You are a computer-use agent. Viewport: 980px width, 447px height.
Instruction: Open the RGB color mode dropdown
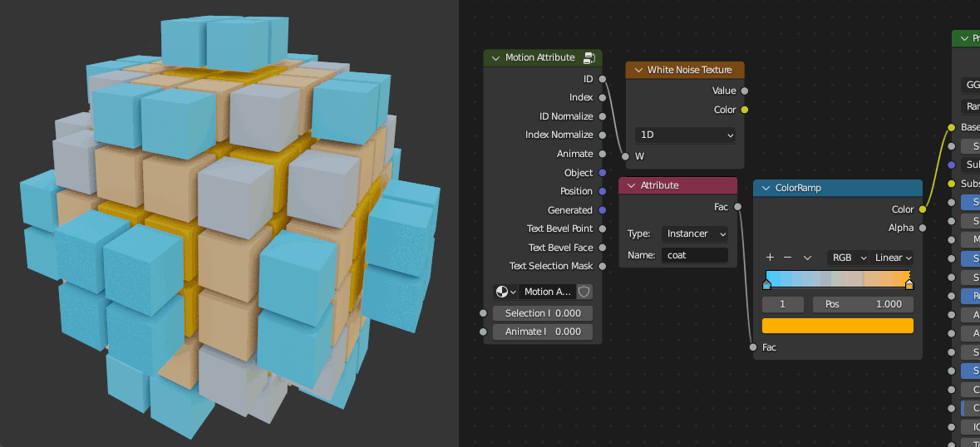848,258
